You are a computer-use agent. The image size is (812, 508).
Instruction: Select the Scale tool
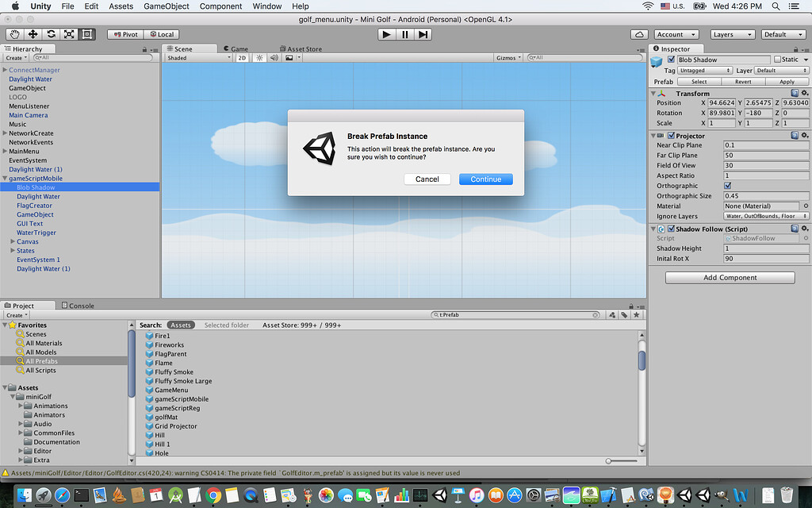coord(69,34)
